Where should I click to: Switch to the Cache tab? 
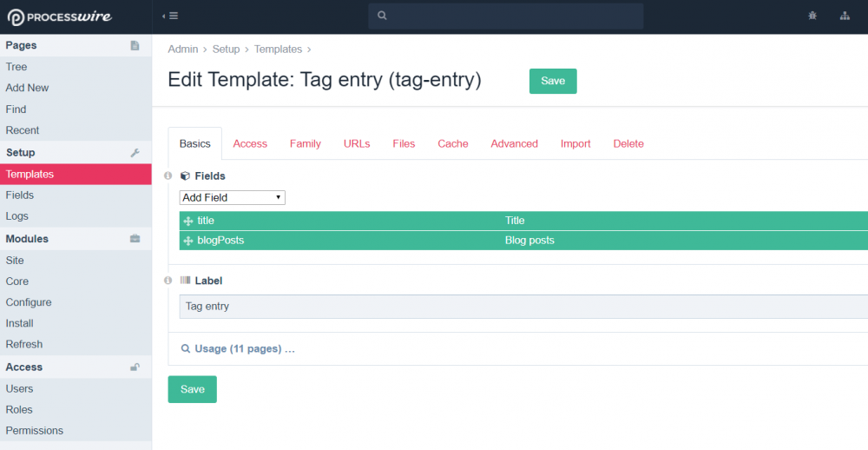(453, 143)
